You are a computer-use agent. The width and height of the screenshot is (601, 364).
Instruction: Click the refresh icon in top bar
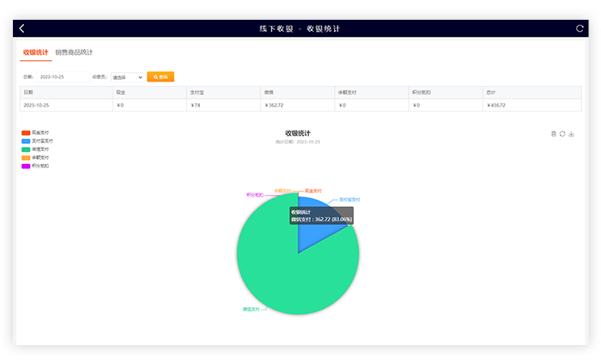tap(580, 28)
